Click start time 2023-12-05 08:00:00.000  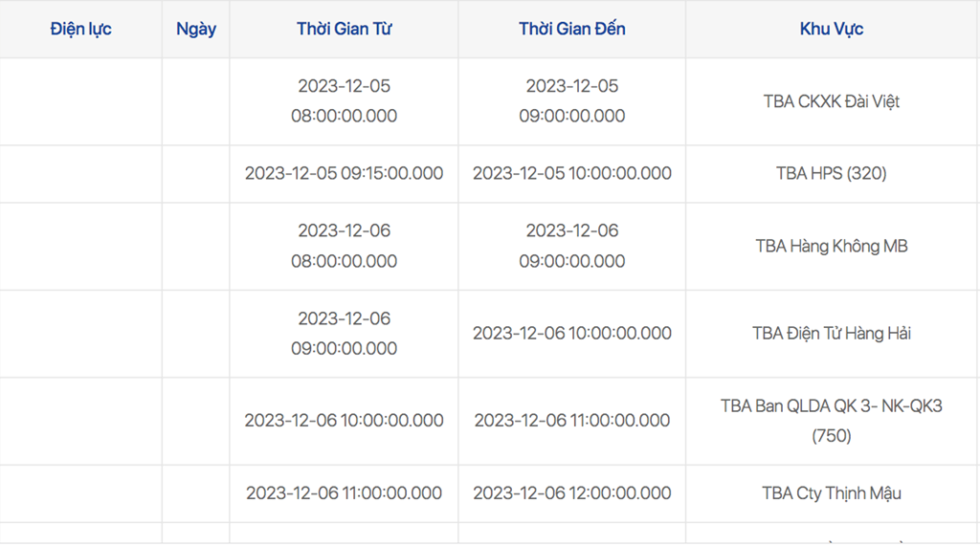point(344,101)
